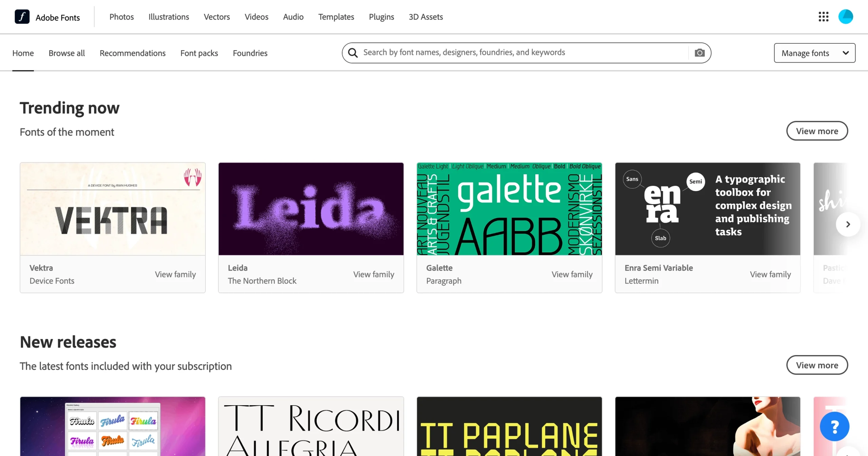Open the Vektra font preview image
This screenshot has height=456, width=868.
tap(113, 209)
